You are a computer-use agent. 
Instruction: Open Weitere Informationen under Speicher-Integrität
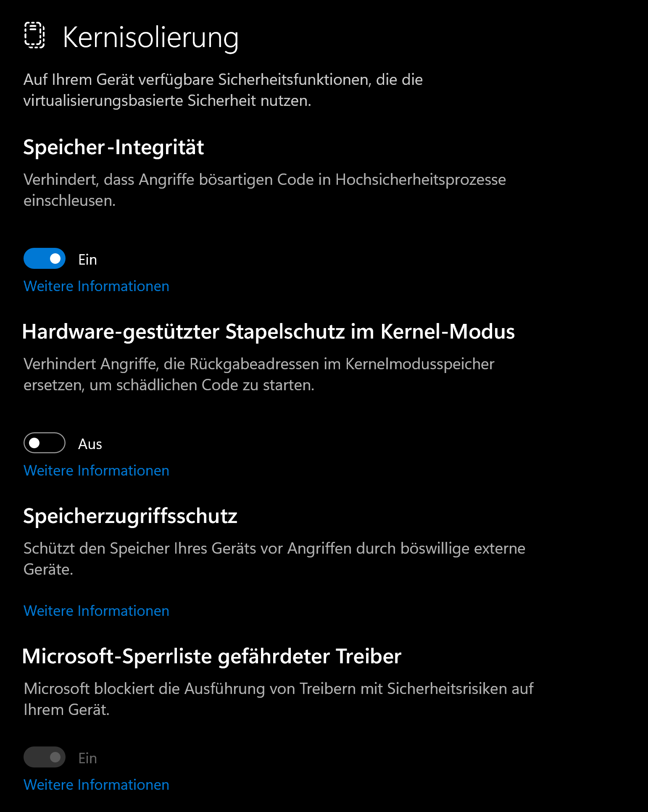coord(96,286)
